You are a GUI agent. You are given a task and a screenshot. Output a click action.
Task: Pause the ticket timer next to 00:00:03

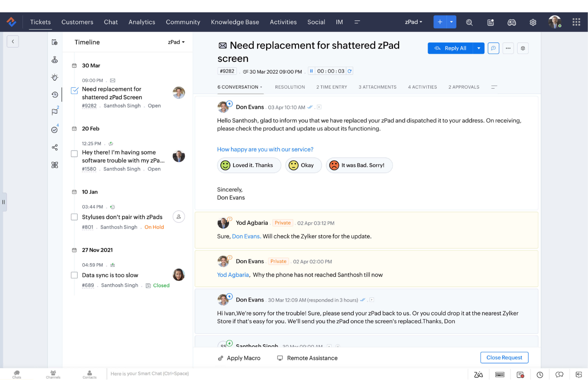point(311,71)
